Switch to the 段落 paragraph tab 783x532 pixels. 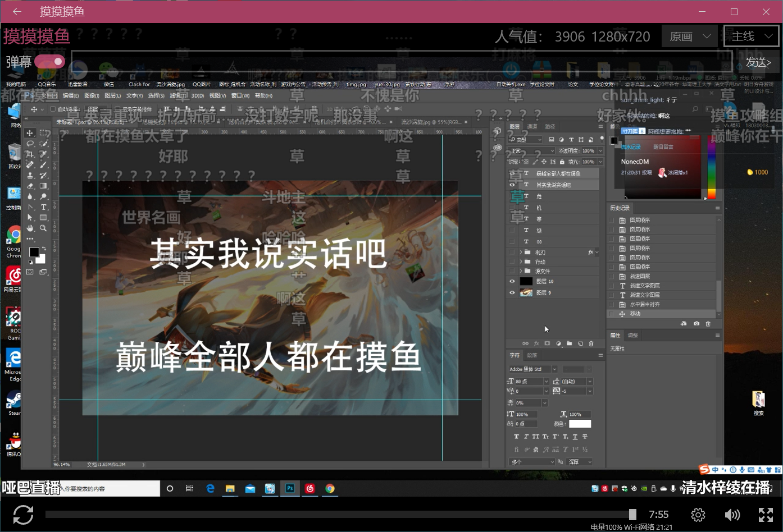(x=532, y=355)
